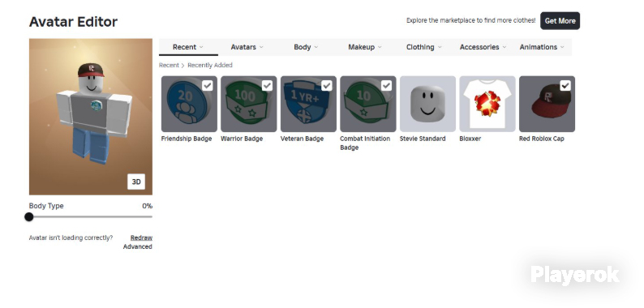
Task: Open the Body tab
Action: (x=306, y=47)
